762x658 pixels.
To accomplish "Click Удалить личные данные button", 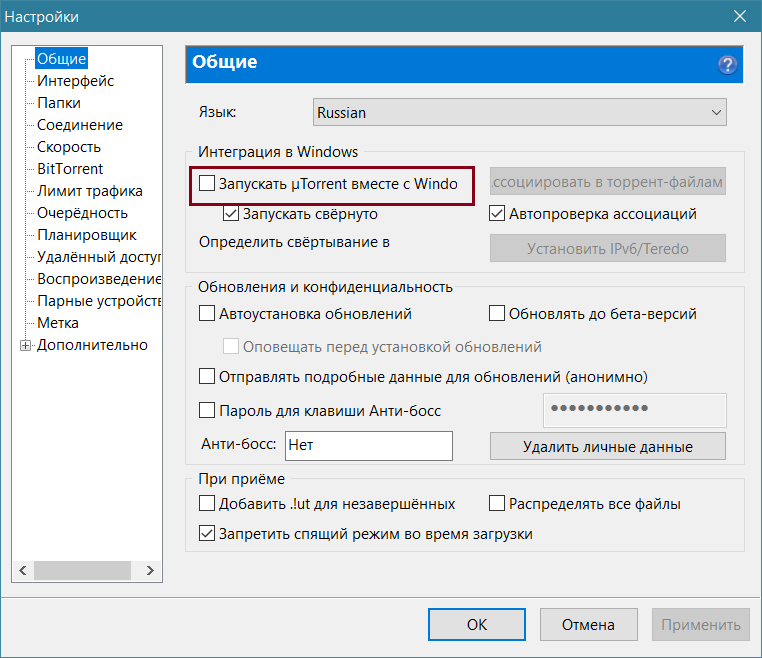I will [608, 446].
